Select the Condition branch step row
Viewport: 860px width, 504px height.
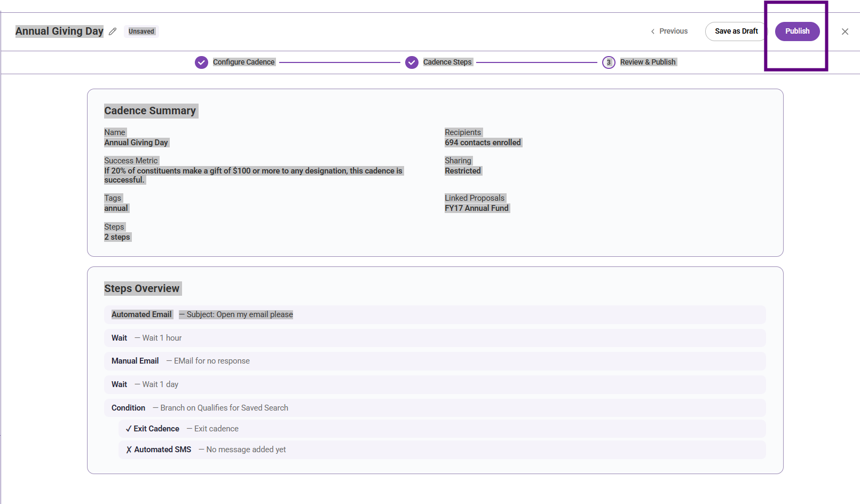[435, 408]
